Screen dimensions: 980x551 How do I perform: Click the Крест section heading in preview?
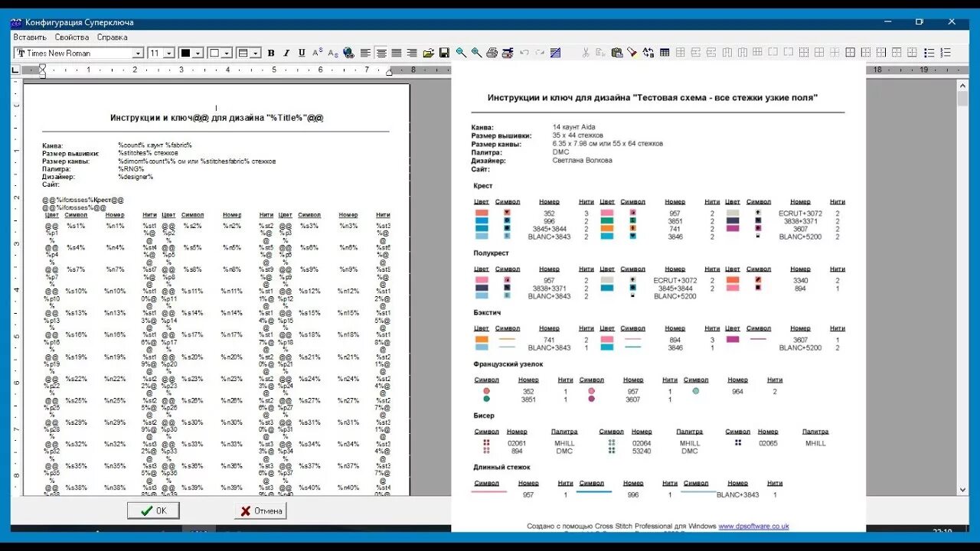click(x=482, y=186)
